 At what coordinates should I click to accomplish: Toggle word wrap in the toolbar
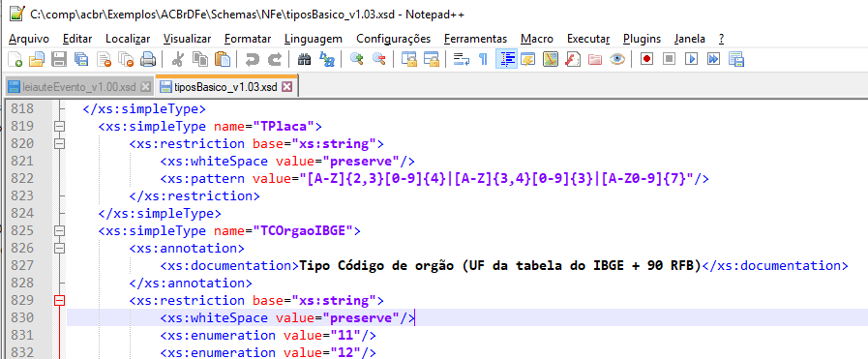[x=462, y=59]
